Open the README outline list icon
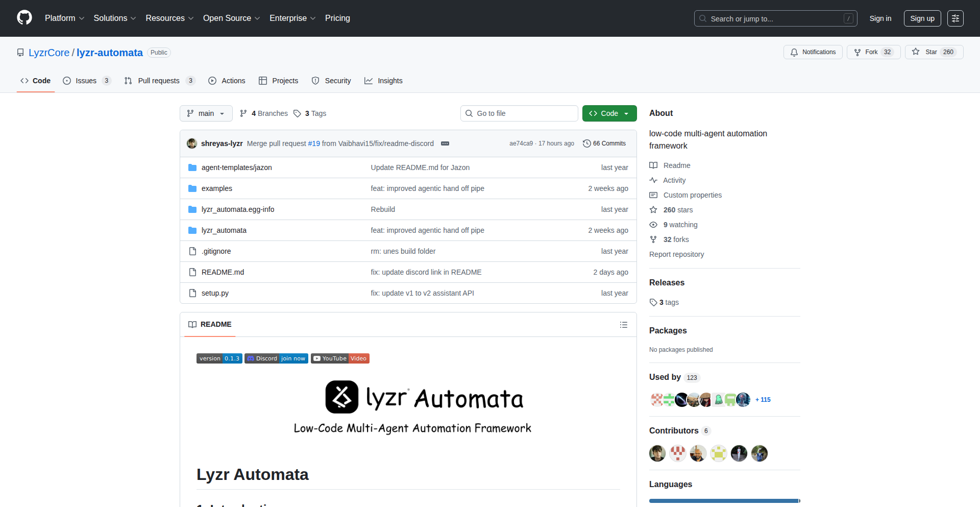Viewport: 980px width, 507px height. point(624,325)
